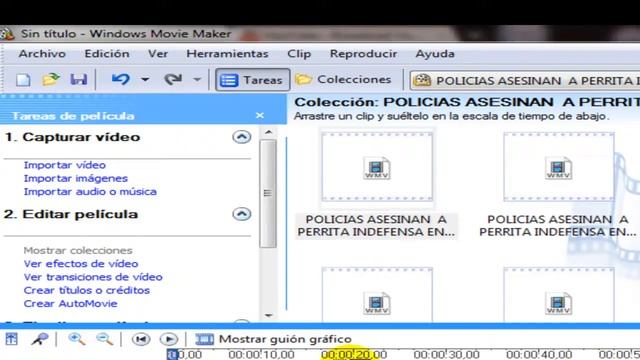Click the 00:00:40,00 timeline mark
The image size is (640, 360).
(539, 355)
